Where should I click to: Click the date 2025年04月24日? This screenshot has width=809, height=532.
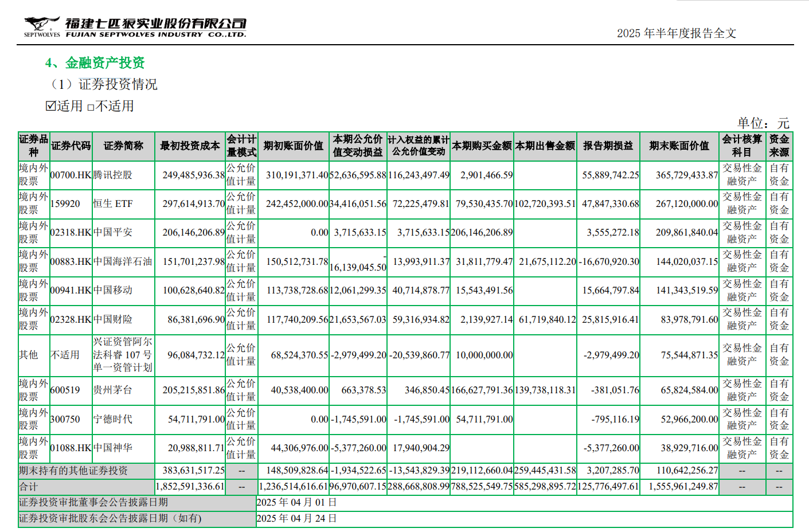(296, 518)
